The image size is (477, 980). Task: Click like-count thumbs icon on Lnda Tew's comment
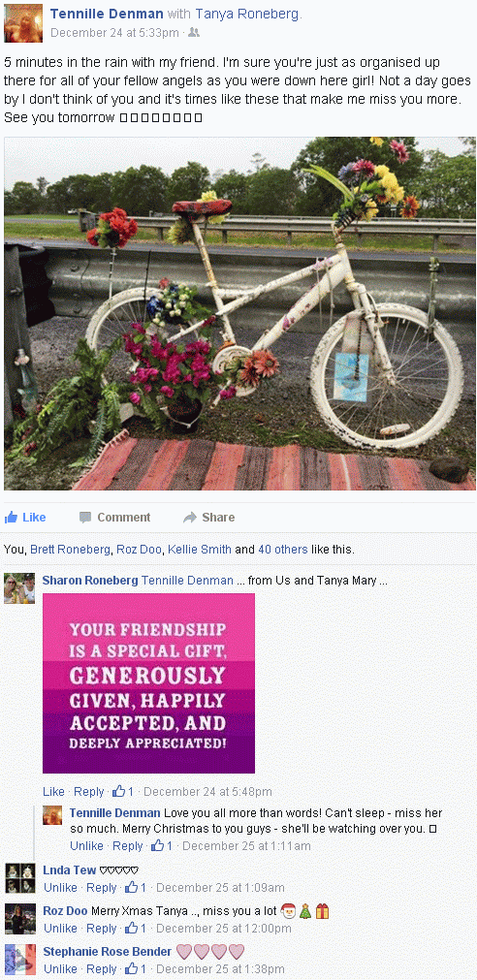131,887
